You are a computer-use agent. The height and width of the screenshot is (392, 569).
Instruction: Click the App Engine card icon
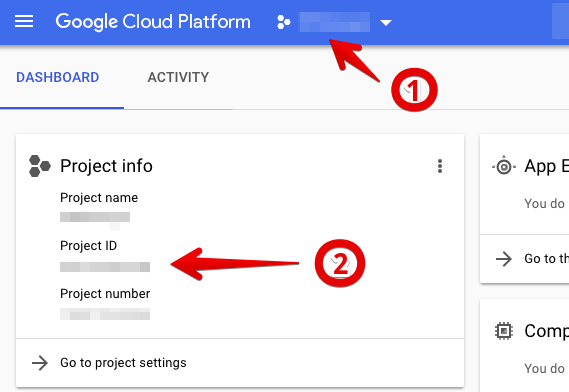pyautogui.click(x=504, y=167)
